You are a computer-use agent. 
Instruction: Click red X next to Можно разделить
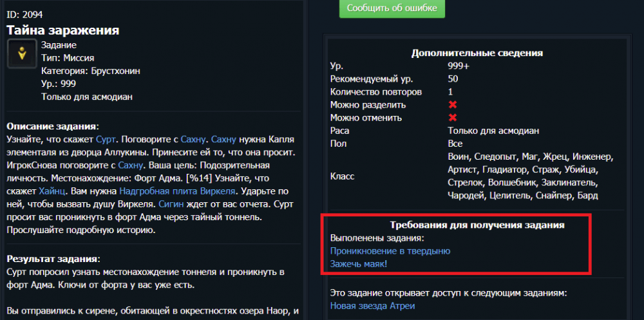pos(452,105)
